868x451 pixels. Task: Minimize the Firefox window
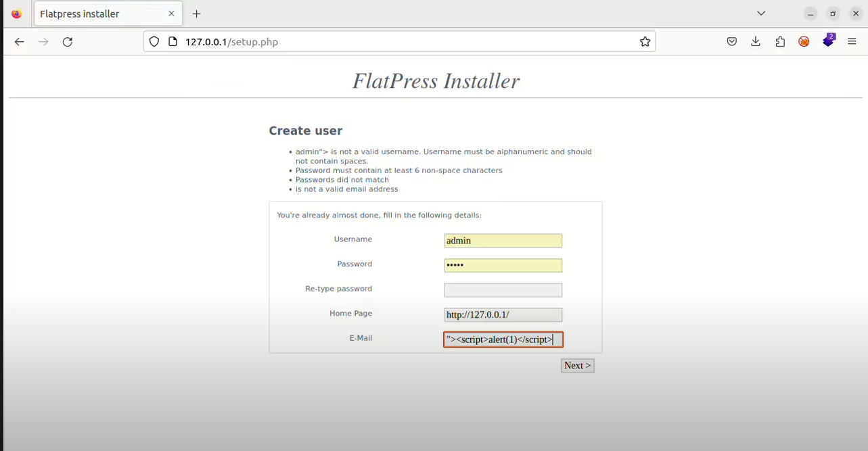click(810, 14)
